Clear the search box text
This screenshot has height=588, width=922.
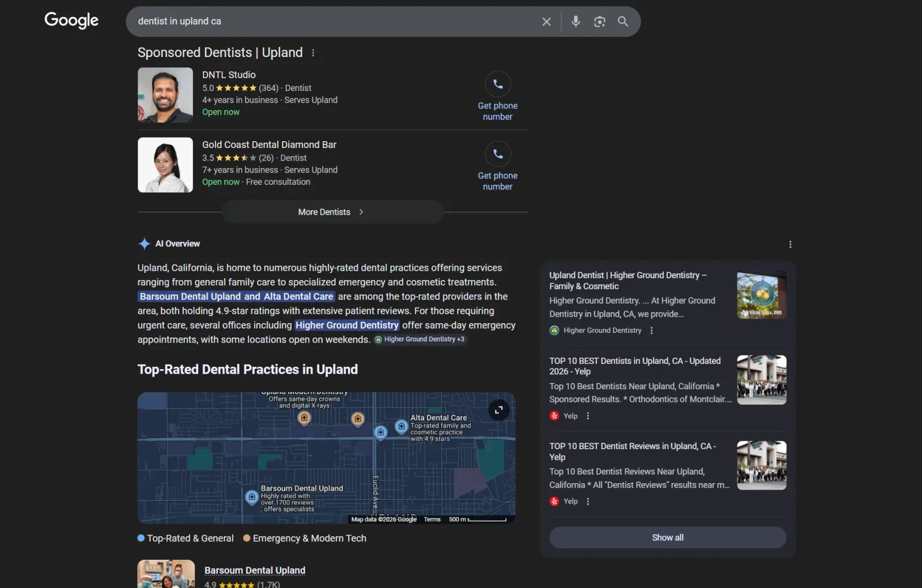pos(546,22)
